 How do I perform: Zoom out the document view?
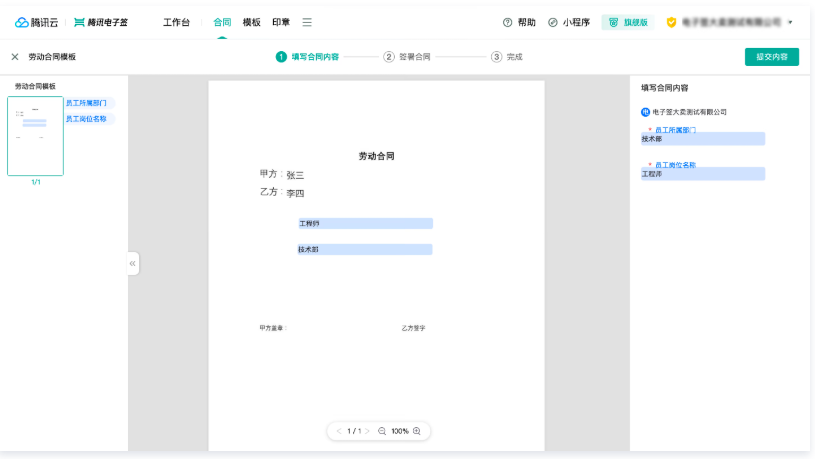click(382, 431)
